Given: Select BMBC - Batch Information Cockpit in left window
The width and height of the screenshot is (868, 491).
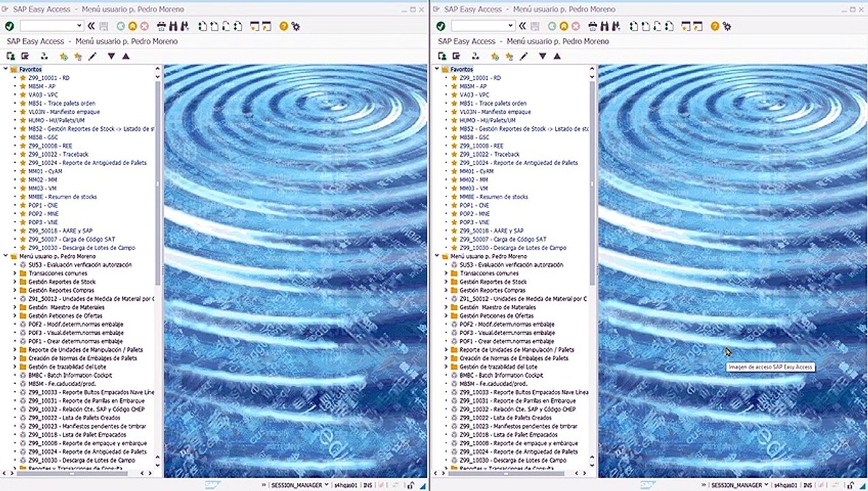Looking at the screenshot, I should click(70, 375).
